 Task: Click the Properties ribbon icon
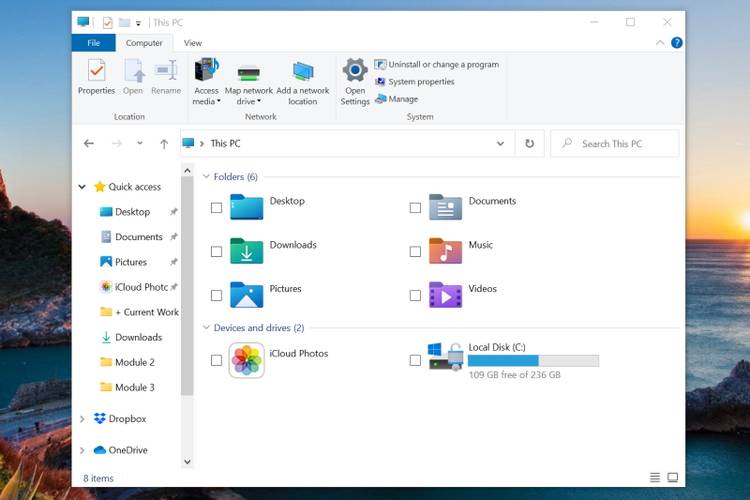(96, 71)
